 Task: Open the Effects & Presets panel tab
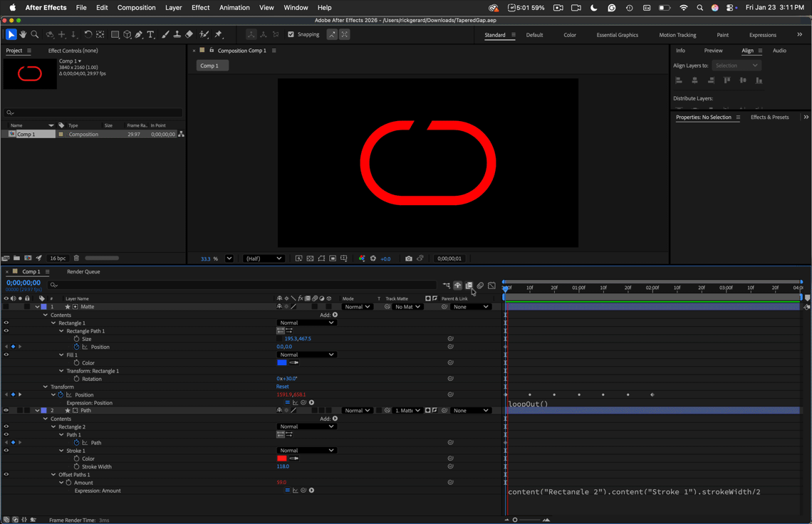coord(769,117)
